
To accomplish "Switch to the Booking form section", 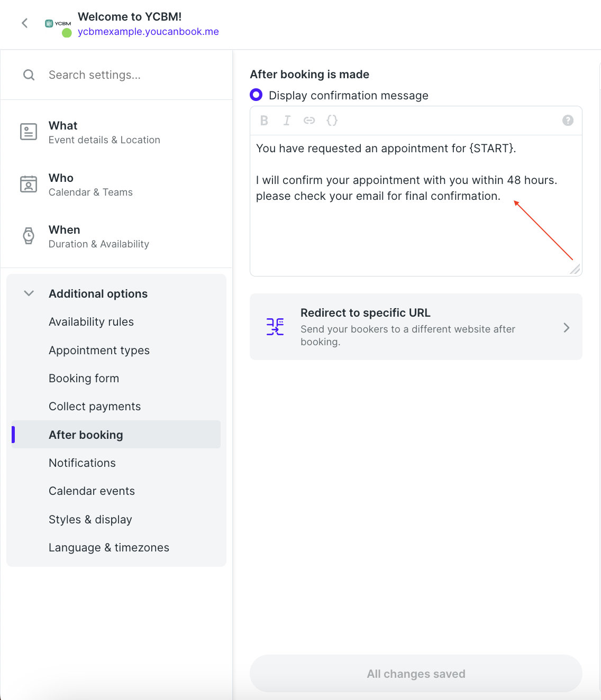I will [84, 378].
